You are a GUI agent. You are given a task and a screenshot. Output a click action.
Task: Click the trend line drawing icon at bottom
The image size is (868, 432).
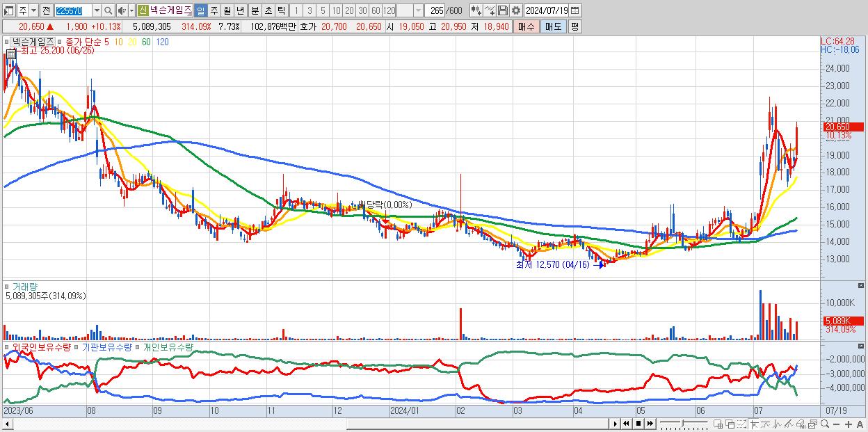pyautogui.click(x=765, y=424)
